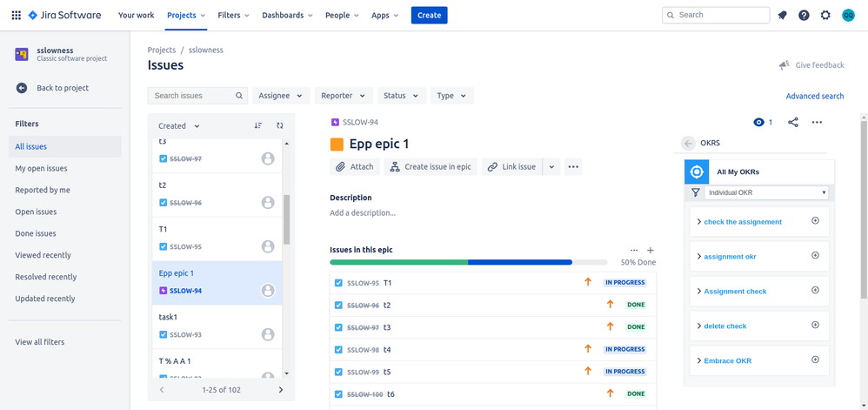Open the user profile avatar
Screen dimensions: 868x410
(848, 16)
